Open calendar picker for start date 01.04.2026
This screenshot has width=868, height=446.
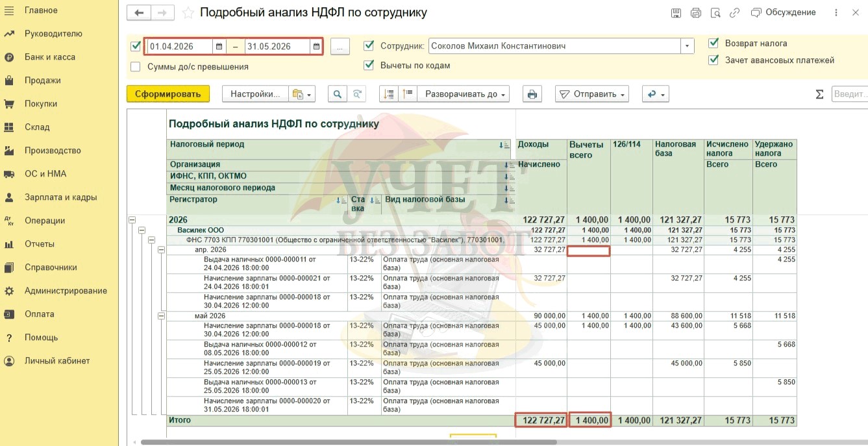point(219,47)
